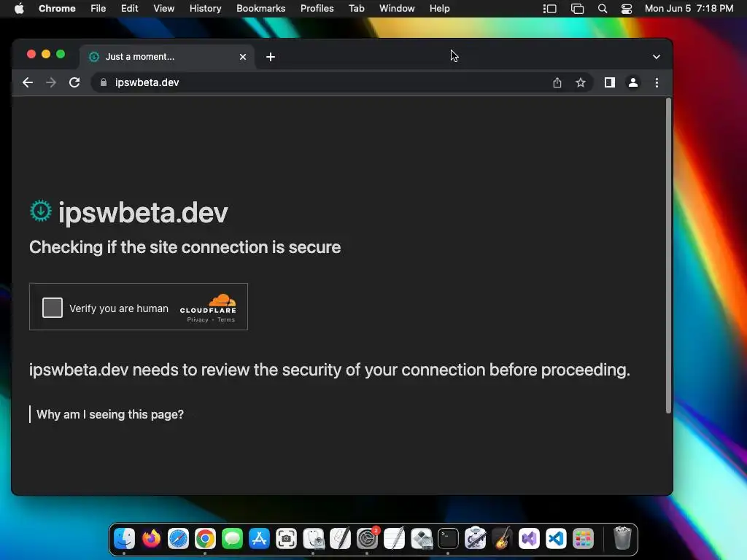Open Messages from the Dock

(232, 539)
